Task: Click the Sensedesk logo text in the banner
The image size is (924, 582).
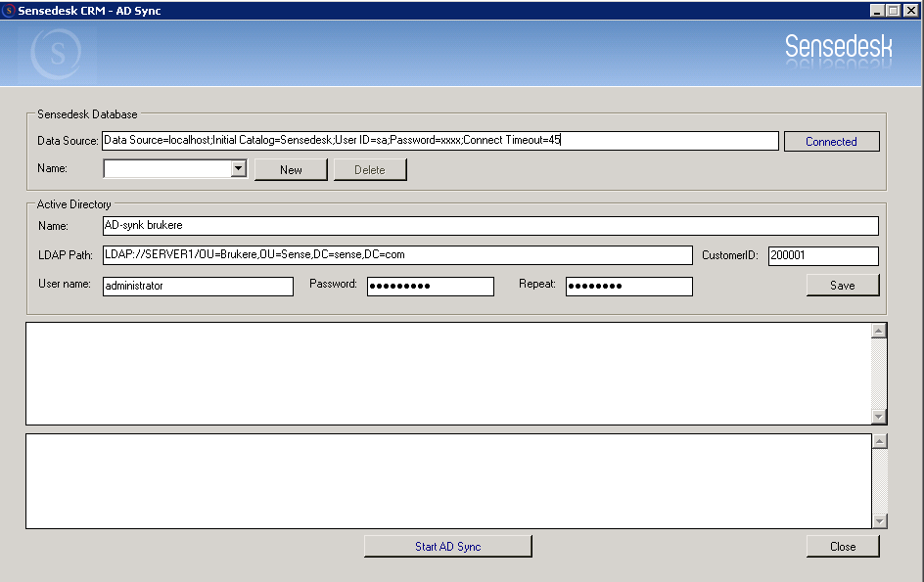Action: (x=839, y=47)
